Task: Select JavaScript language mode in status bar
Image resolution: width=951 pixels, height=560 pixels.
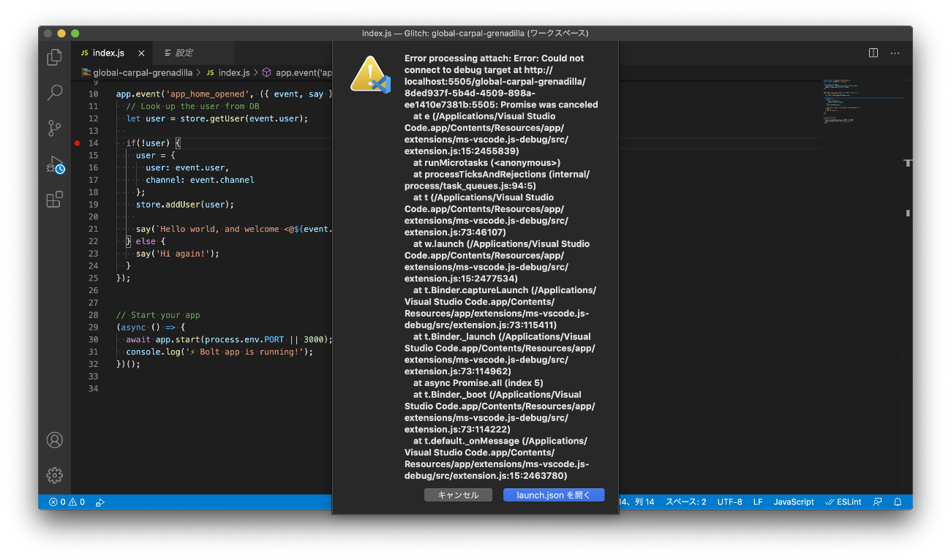Action: tap(794, 502)
